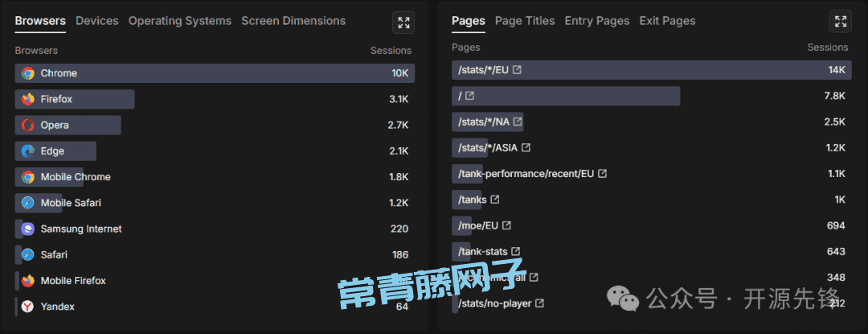Screen dimensions: 868x334
Task: View the Exit Pages tab
Action: 667,21
